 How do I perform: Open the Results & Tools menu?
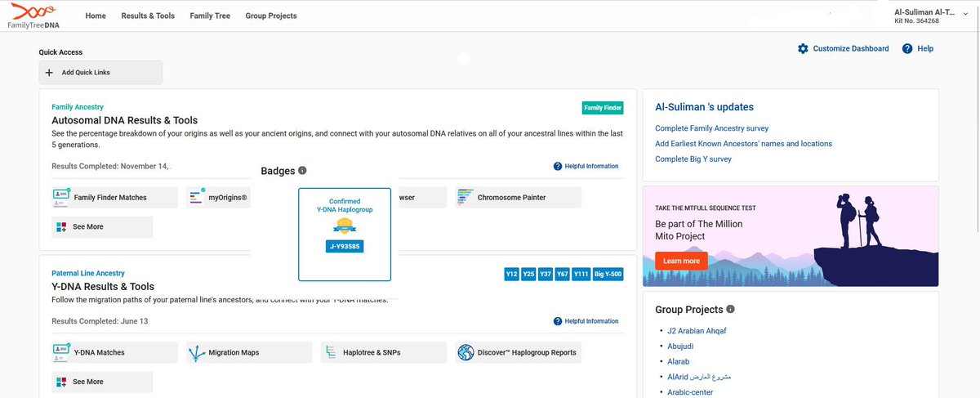click(x=148, y=16)
